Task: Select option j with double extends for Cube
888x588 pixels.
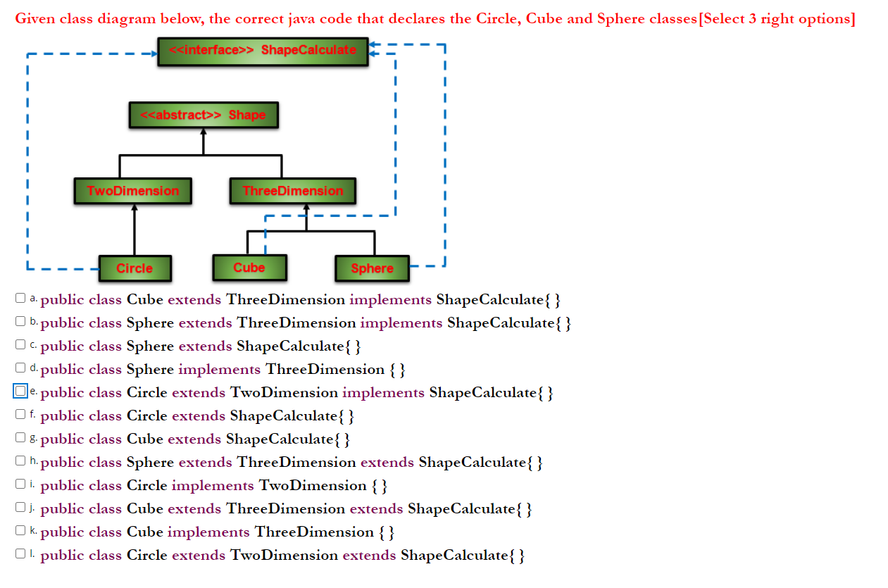Action: click(x=20, y=507)
